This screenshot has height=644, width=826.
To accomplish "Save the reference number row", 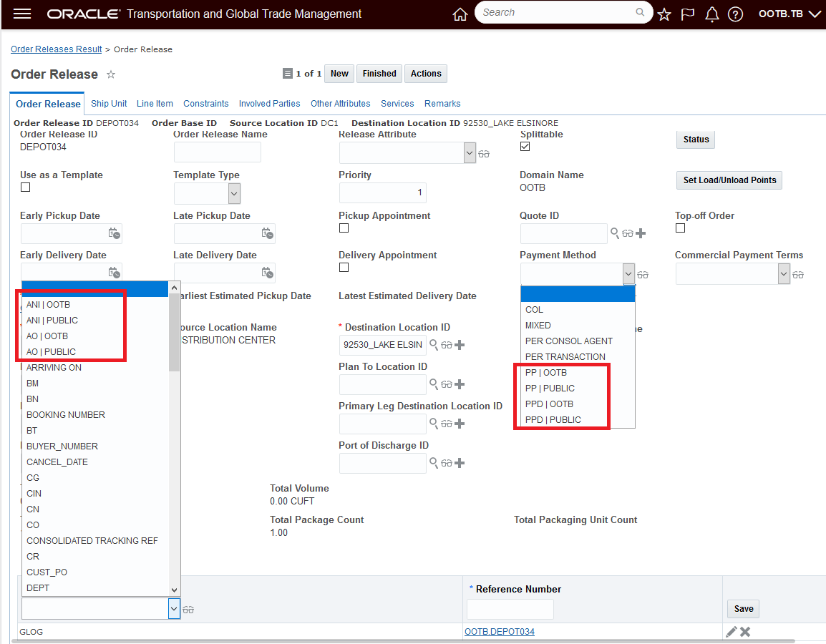I will [743, 609].
